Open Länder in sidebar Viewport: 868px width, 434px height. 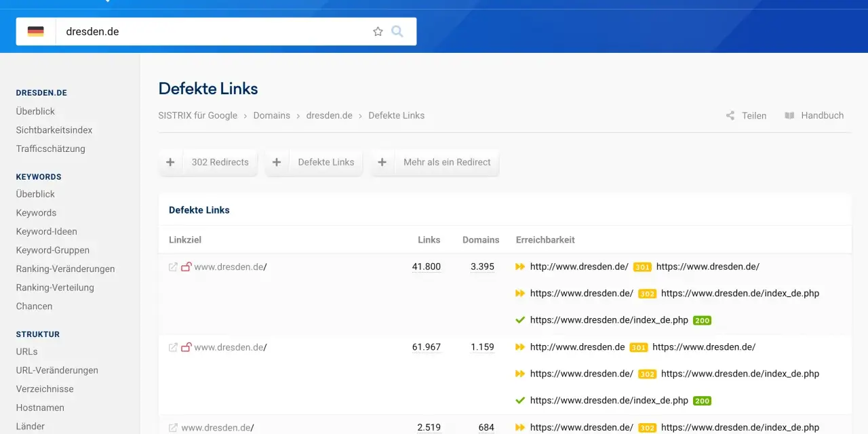point(31,427)
